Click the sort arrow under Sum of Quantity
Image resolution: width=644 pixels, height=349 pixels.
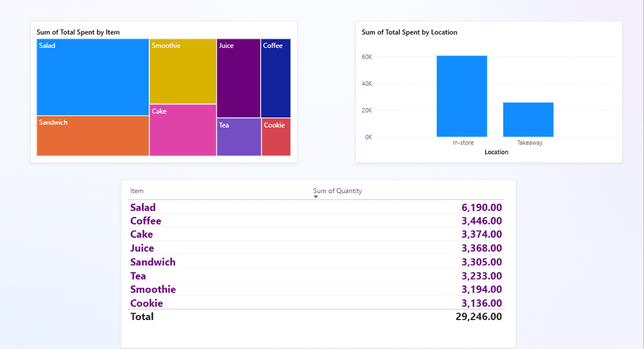[x=316, y=197]
